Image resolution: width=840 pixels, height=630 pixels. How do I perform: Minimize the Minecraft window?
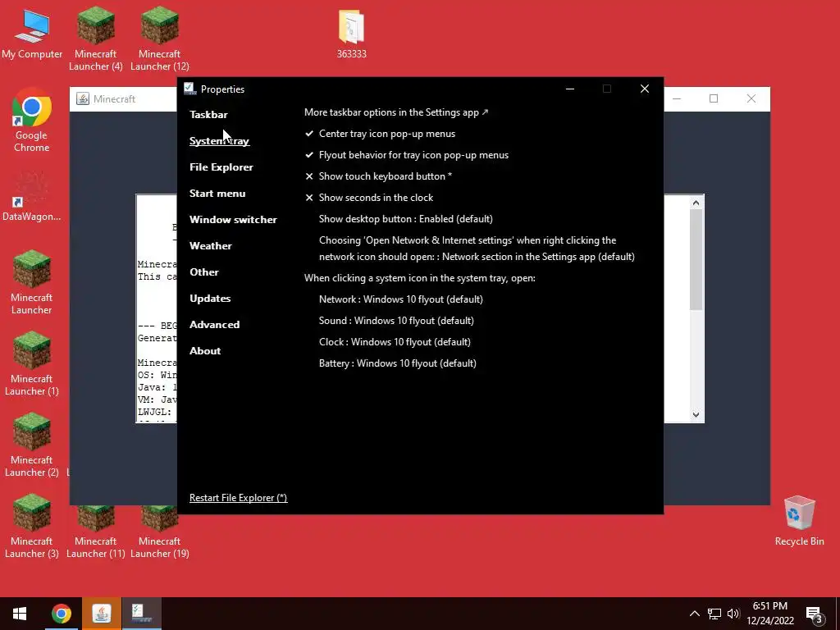click(x=677, y=98)
